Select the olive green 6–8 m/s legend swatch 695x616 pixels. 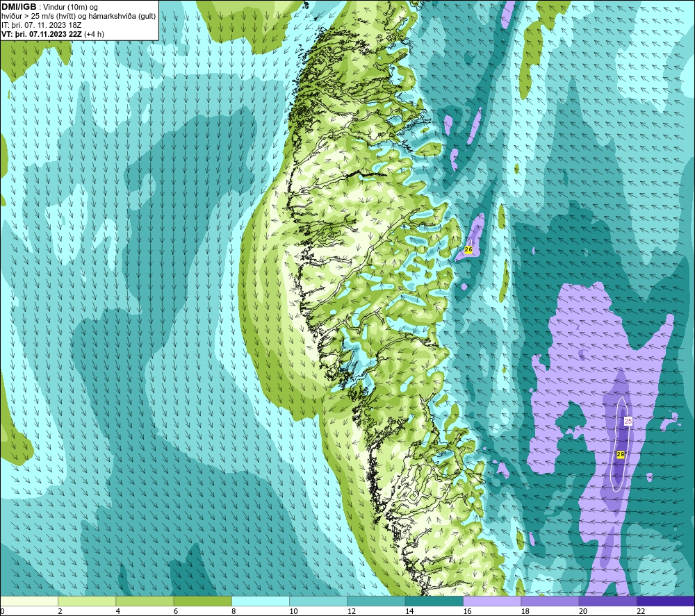(x=202, y=601)
